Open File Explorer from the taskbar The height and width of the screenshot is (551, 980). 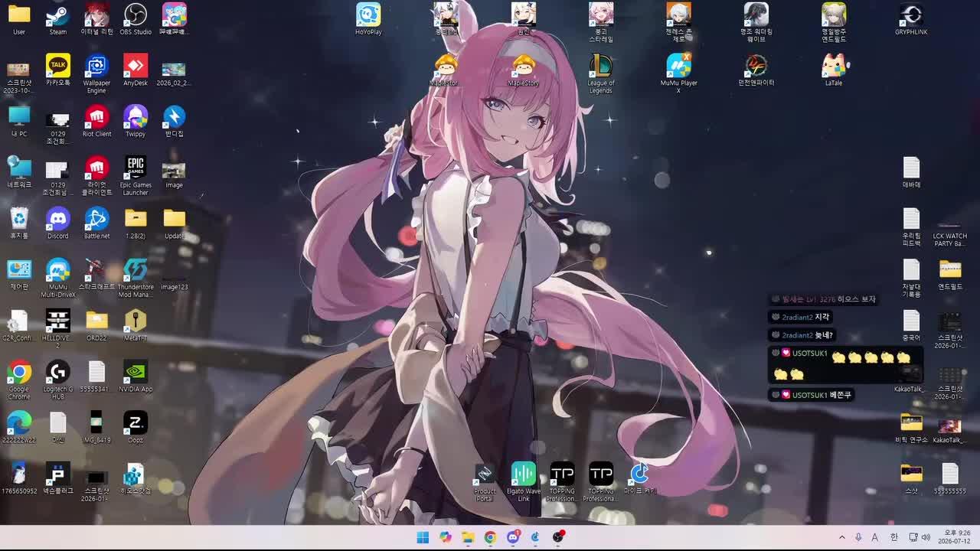468,537
